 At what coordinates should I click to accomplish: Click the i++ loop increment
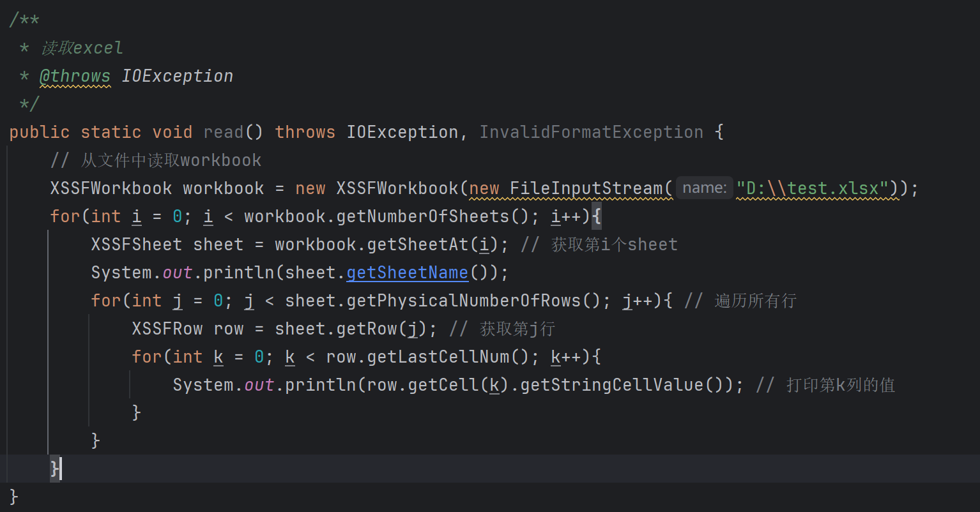[x=566, y=216]
